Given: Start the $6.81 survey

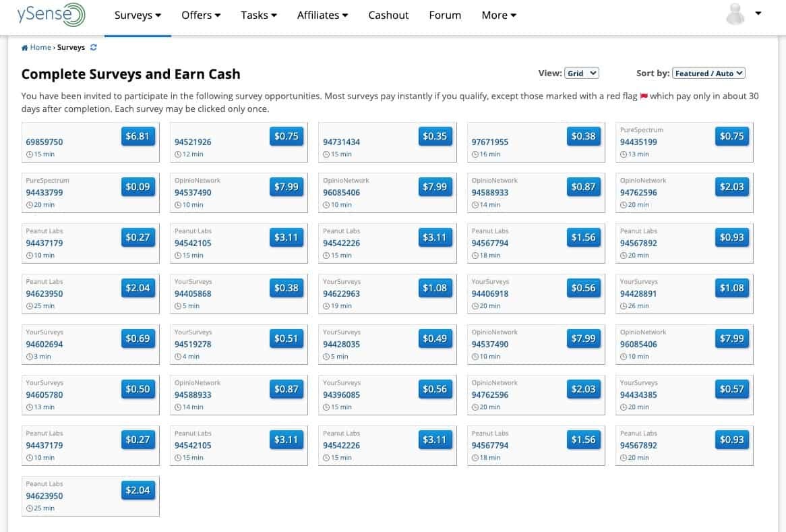Looking at the screenshot, I should 138,136.
